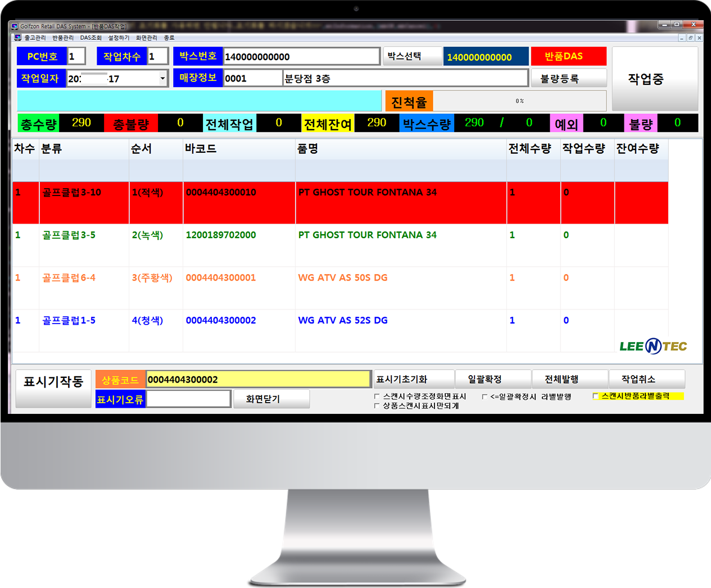Check the 스캔시반품라벨출력 option
The width and height of the screenshot is (711, 588).
click(595, 396)
